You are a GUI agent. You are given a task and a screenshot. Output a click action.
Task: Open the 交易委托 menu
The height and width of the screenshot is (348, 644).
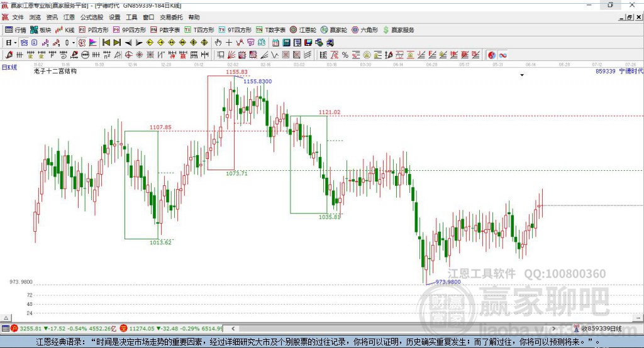pos(171,17)
